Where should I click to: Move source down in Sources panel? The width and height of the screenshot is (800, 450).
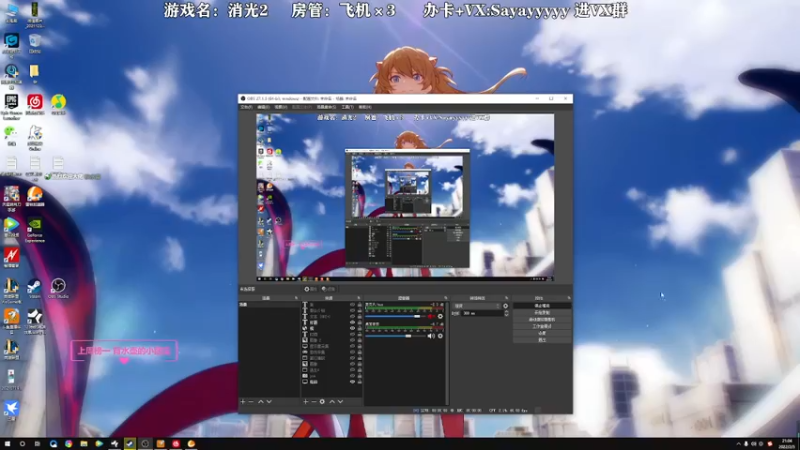[x=340, y=402]
